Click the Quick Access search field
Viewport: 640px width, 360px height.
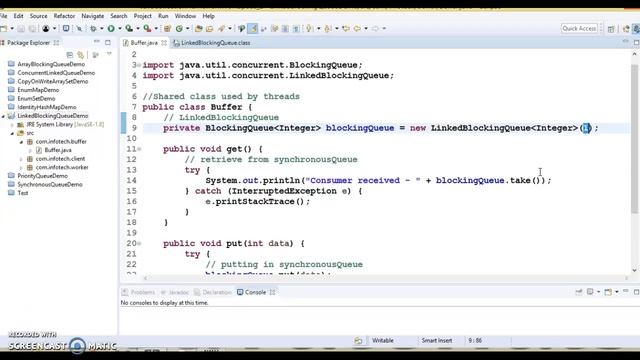click(579, 29)
